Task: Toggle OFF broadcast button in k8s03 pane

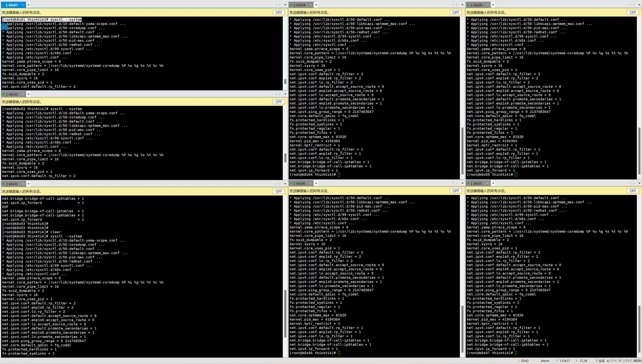Action: click(x=279, y=191)
